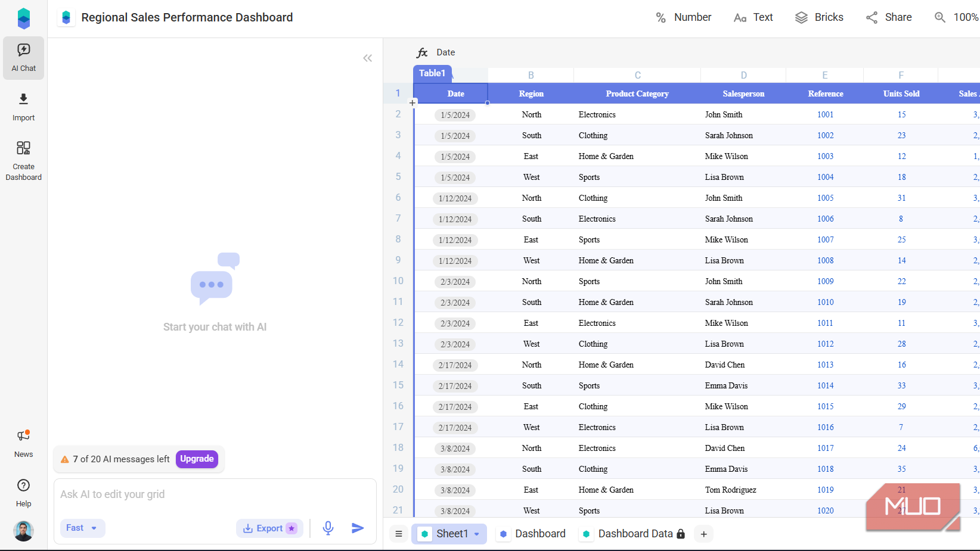Click the Product Category header cell
Screen dimensions: 980x551
click(637, 94)
